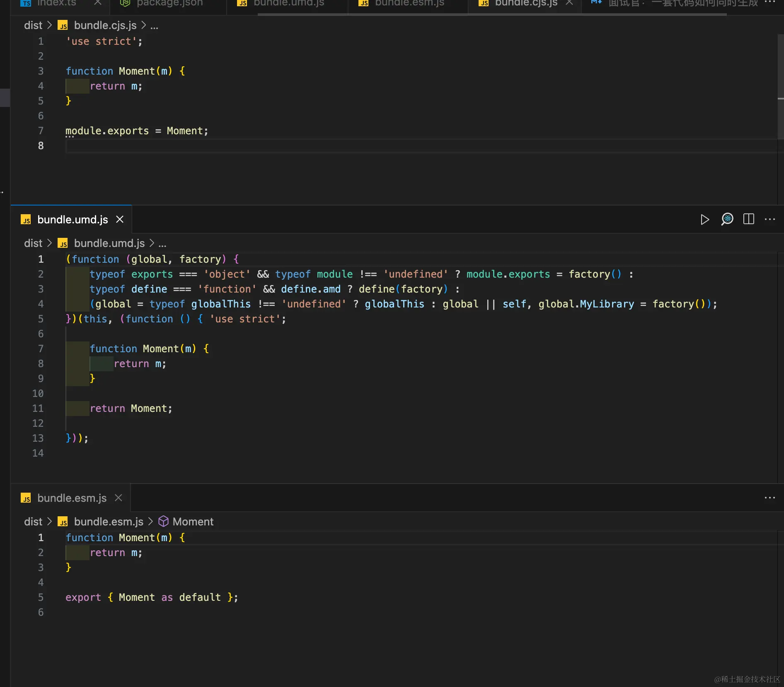Open the dist breadcrumb above bundle.umd.js
The width and height of the screenshot is (784, 687).
click(x=33, y=243)
